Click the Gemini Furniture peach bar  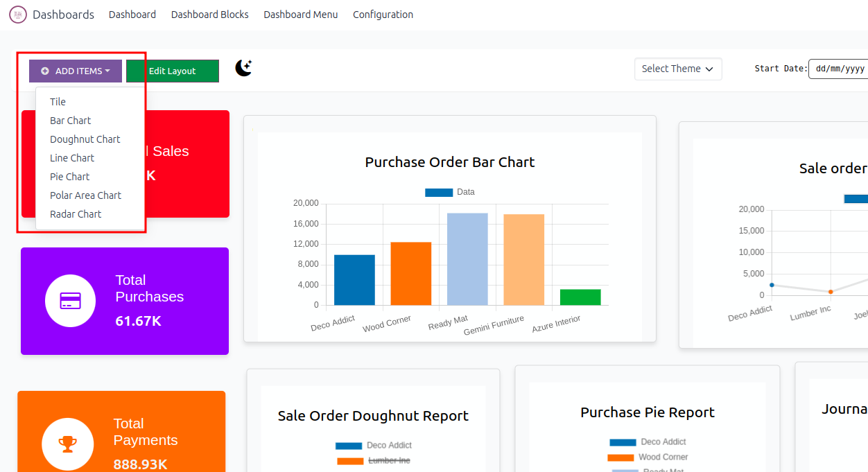pyautogui.click(x=523, y=259)
